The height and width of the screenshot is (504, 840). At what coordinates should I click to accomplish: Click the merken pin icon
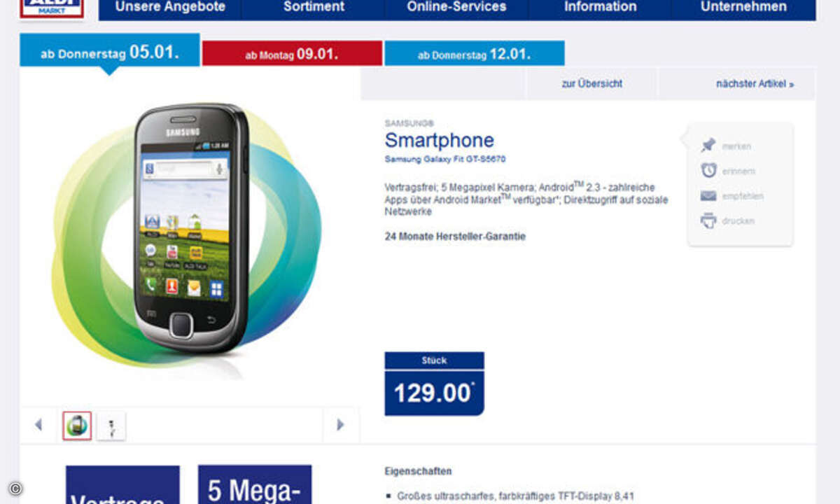(708, 146)
